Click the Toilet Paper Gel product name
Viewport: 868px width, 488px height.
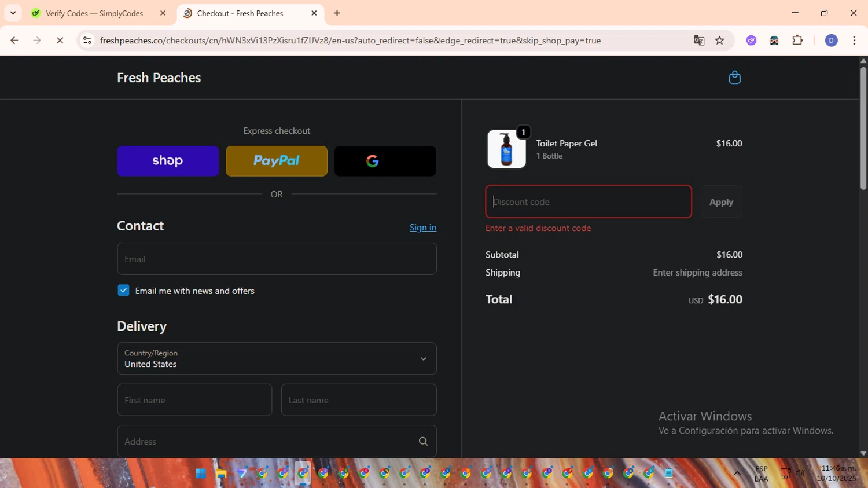click(x=567, y=143)
